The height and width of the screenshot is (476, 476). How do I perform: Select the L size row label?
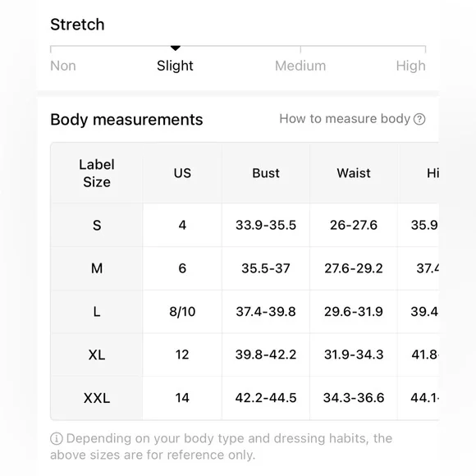(x=97, y=312)
